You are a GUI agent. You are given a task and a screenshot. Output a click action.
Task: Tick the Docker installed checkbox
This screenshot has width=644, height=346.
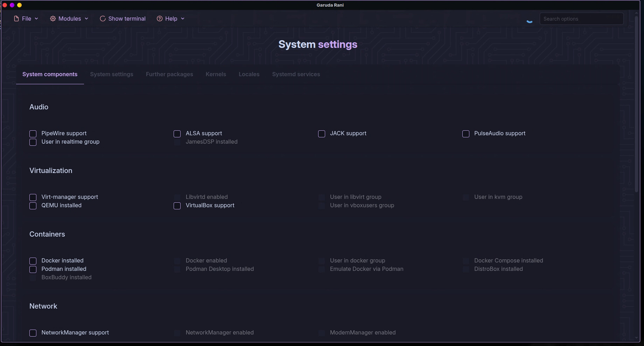point(33,261)
